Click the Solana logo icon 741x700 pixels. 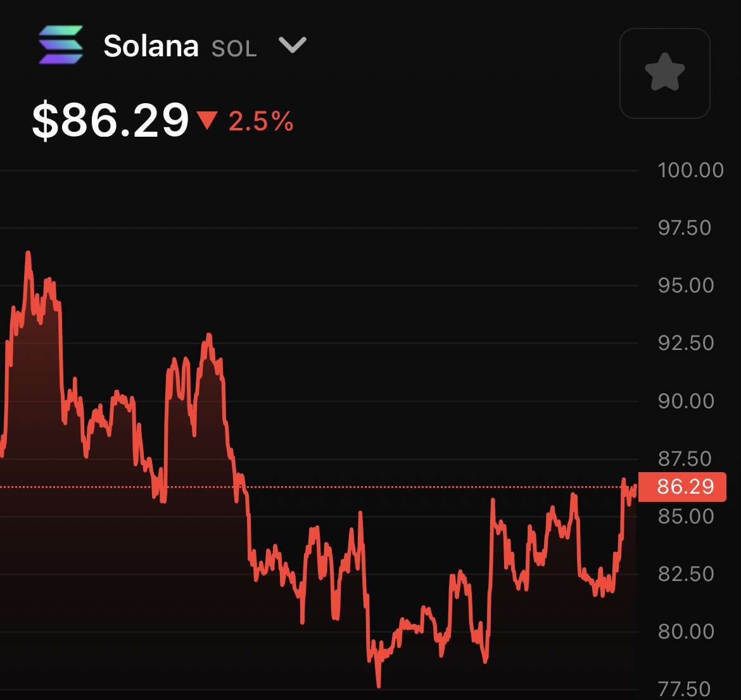(61, 45)
